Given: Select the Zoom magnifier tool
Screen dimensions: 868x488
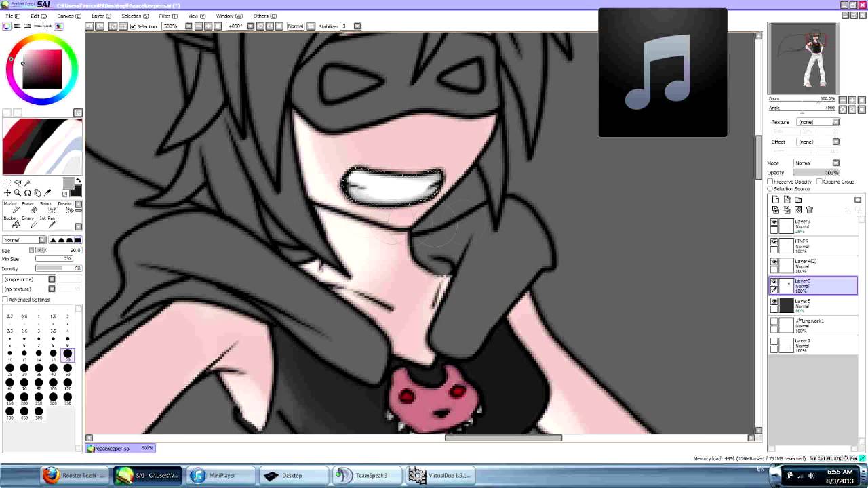Looking at the screenshot, I should click(x=18, y=193).
